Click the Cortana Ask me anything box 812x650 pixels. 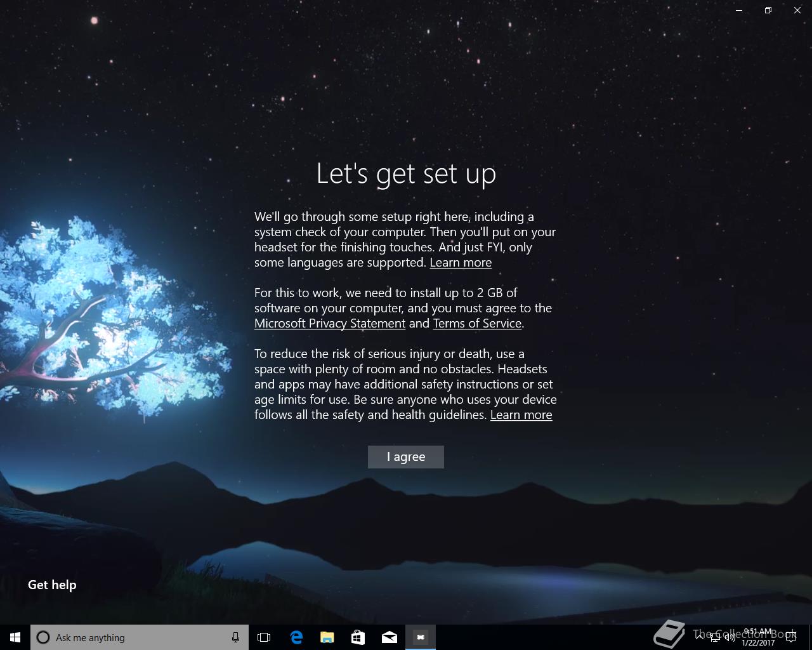tap(139, 637)
